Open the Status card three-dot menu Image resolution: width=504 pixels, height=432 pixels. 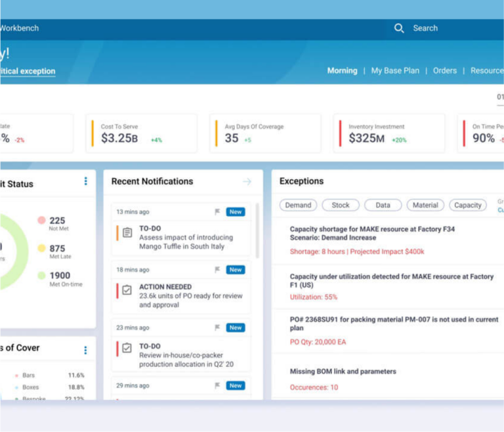85,181
